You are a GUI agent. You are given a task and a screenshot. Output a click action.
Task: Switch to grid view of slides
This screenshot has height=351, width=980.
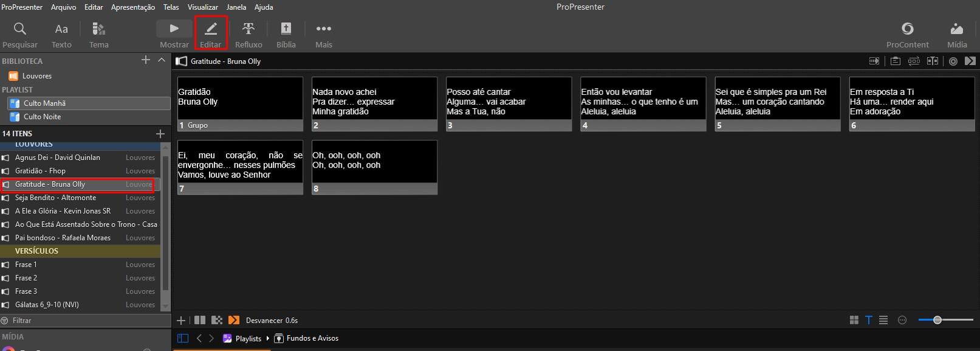(854, 320)
